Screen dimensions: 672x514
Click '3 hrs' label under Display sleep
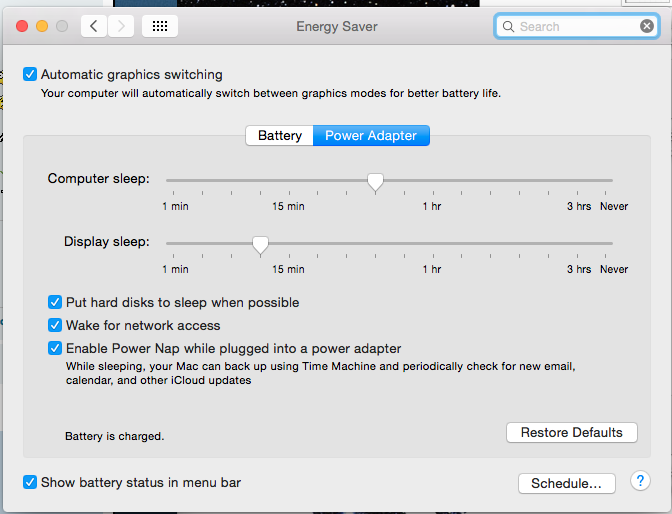point(579,269)
